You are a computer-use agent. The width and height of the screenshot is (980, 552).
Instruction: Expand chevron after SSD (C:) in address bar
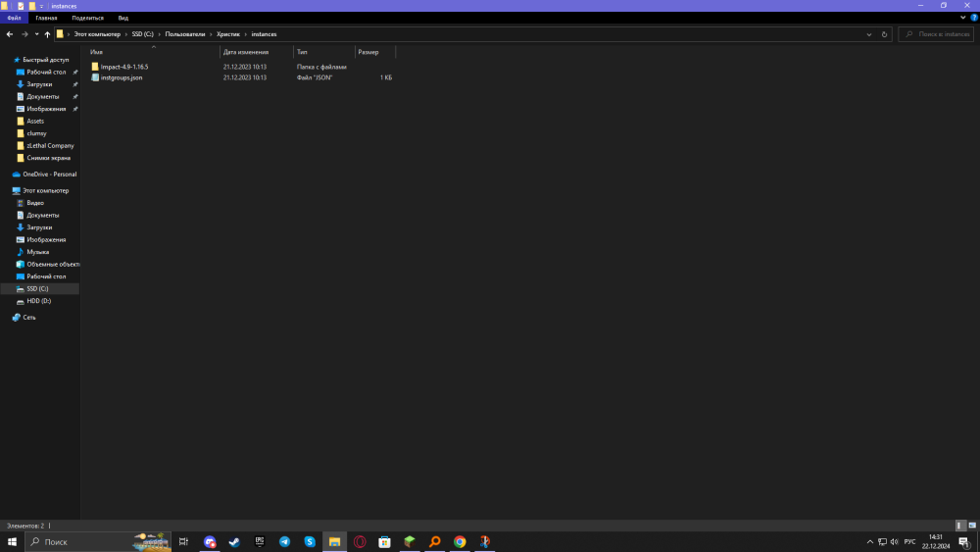[x=160, y=34]
